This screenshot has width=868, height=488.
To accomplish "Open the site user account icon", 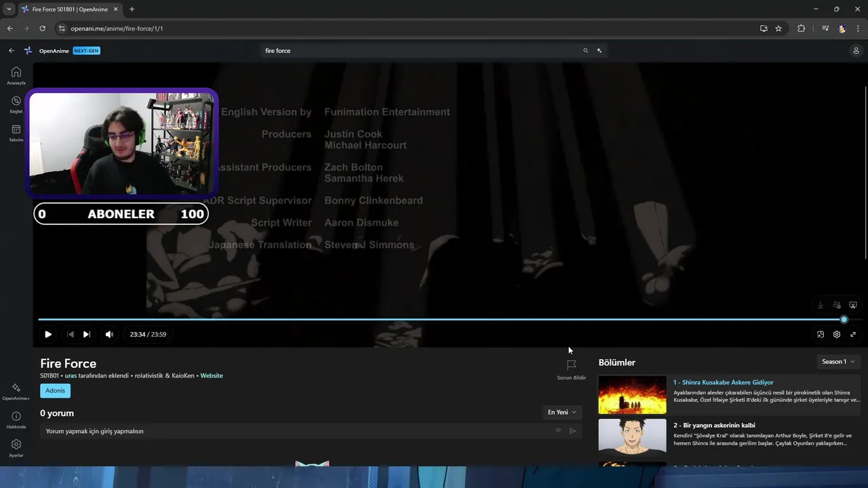I will [856, 51].
